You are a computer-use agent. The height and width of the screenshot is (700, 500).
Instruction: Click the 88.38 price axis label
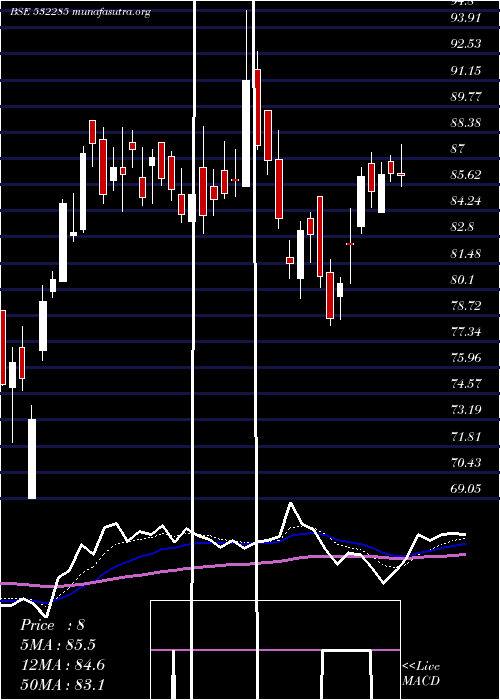coord(466,122)
